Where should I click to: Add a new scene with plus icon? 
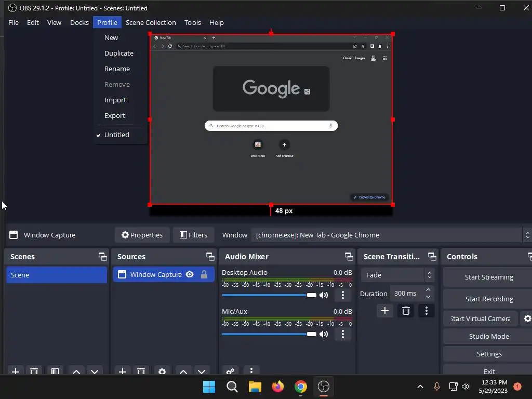pos(15,371)
